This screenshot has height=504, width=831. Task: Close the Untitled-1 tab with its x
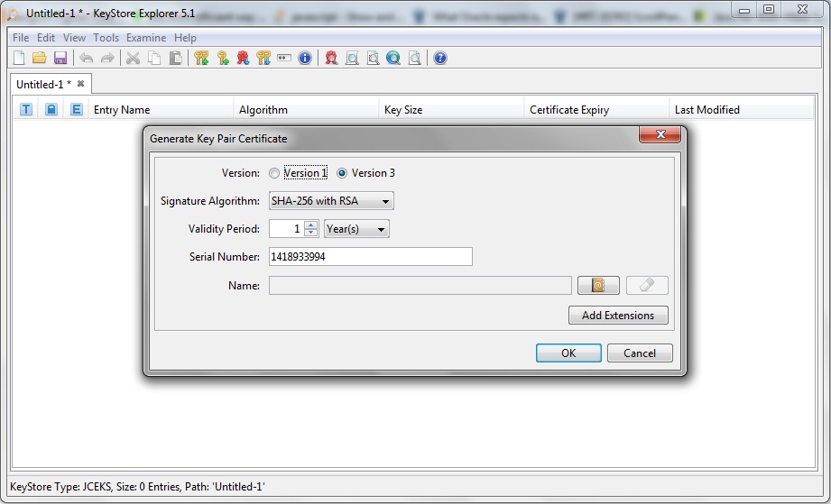(80, 84)
